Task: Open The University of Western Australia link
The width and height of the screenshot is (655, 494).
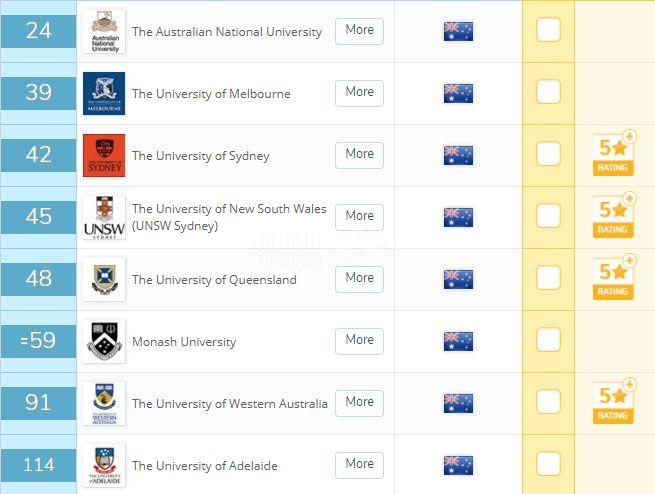Action: point(230,404)
